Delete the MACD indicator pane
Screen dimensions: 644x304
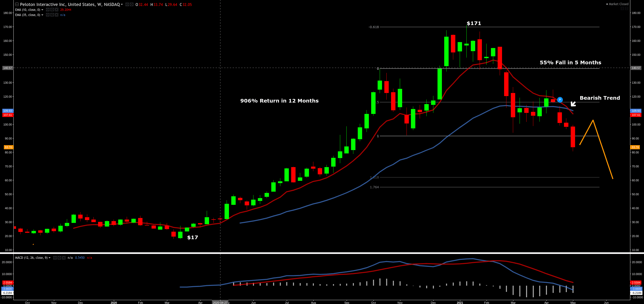click(x=64, y=258)
